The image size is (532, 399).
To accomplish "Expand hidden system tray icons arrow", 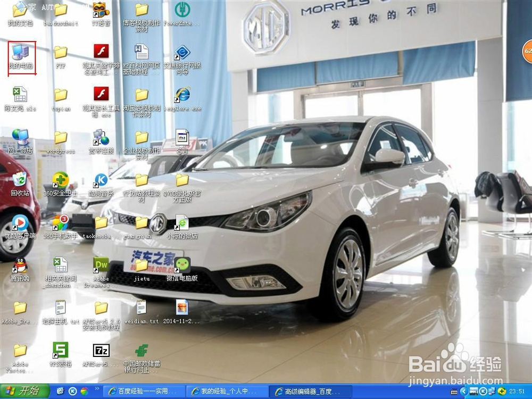I will (x=463, y=391).
